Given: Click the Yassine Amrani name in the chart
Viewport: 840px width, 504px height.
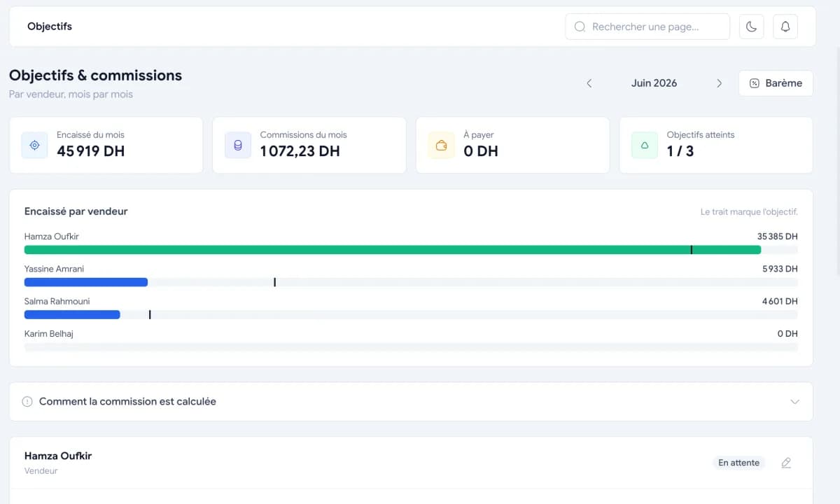Looking at the screenshot, I should point(54,269).
